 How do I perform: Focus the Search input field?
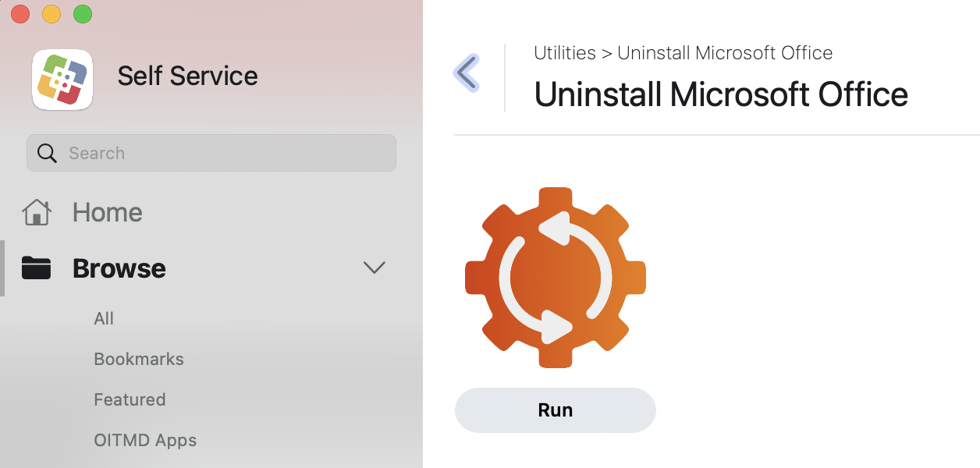[x=226, y=153]
